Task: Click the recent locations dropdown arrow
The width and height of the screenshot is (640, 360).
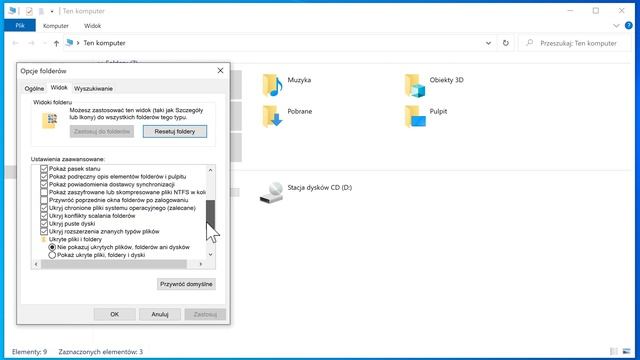Action: [44, 43]
